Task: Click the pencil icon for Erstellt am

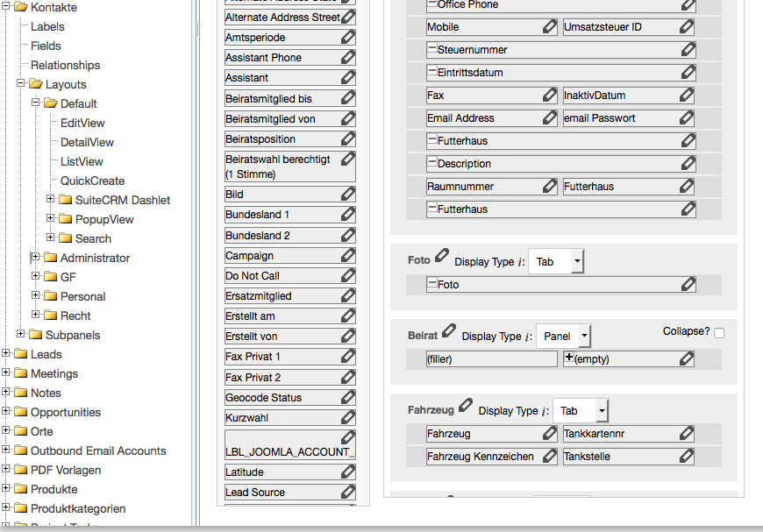Action: [x=348, y=316]
